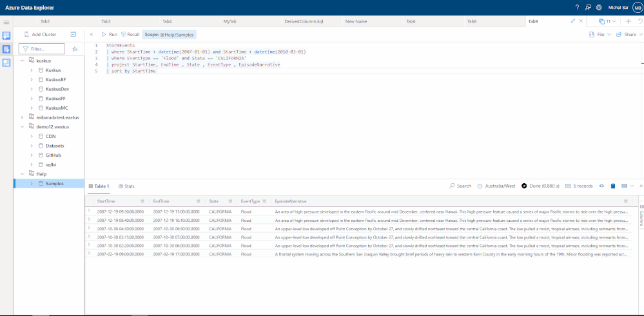644x316 pixels.
Task: Switch to Tab6
Action: (x=411, y=21)
